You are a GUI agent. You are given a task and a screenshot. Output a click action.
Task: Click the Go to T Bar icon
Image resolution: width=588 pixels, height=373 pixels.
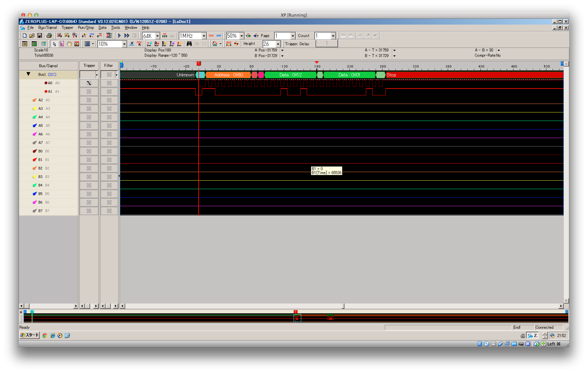click(x=172, y=44)
